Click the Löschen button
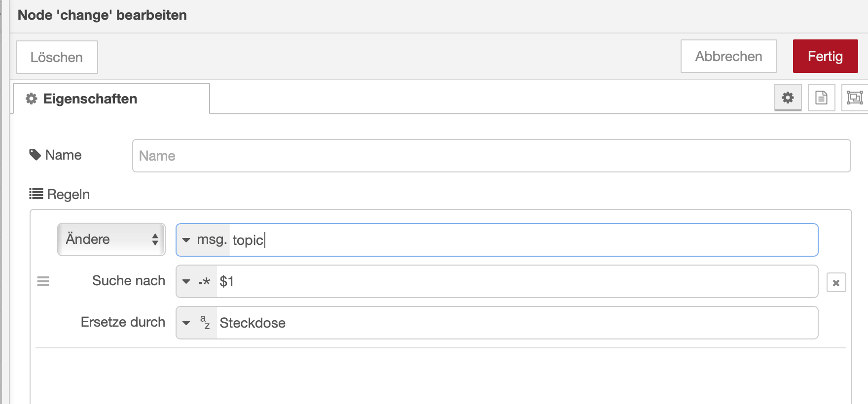The image size is (868, 404). (57, 57)
